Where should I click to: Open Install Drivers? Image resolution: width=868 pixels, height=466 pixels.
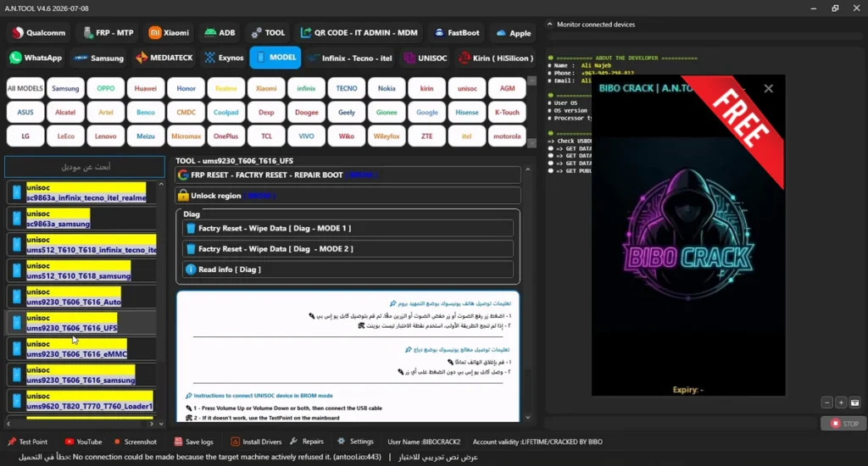(x=256, y=441)
